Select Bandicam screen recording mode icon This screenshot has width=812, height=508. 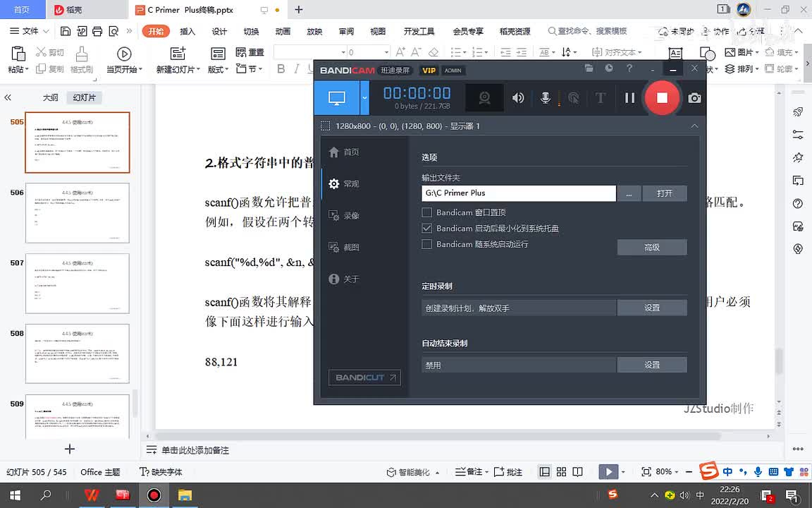tap(337, 97)
